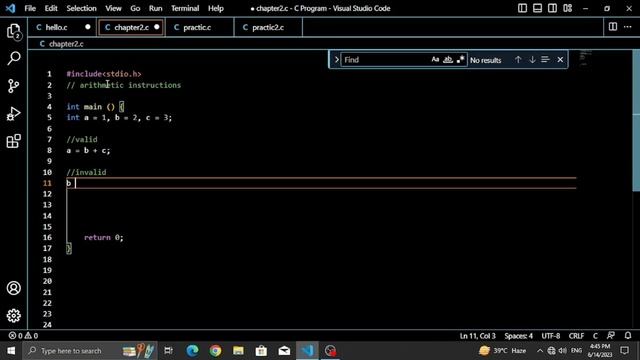Screen dimensions: 640x360
Task: Open the Help menu
Action: pos(216,8)
